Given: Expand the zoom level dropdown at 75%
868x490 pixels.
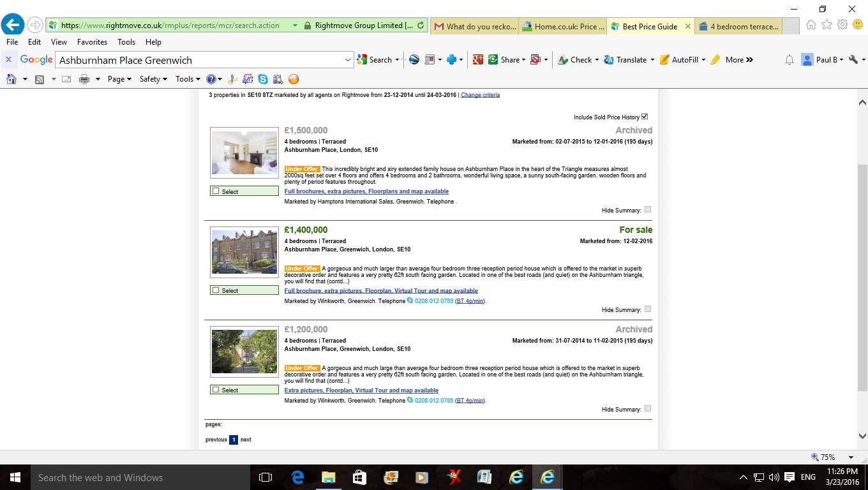Looking at the screenshot, I should [x=851, y=457].
